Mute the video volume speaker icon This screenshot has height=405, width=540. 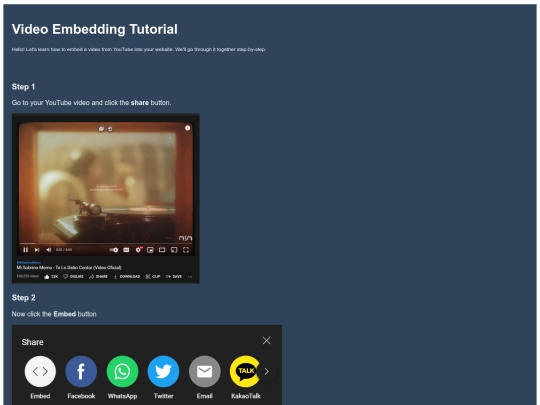tap(49, 250)
